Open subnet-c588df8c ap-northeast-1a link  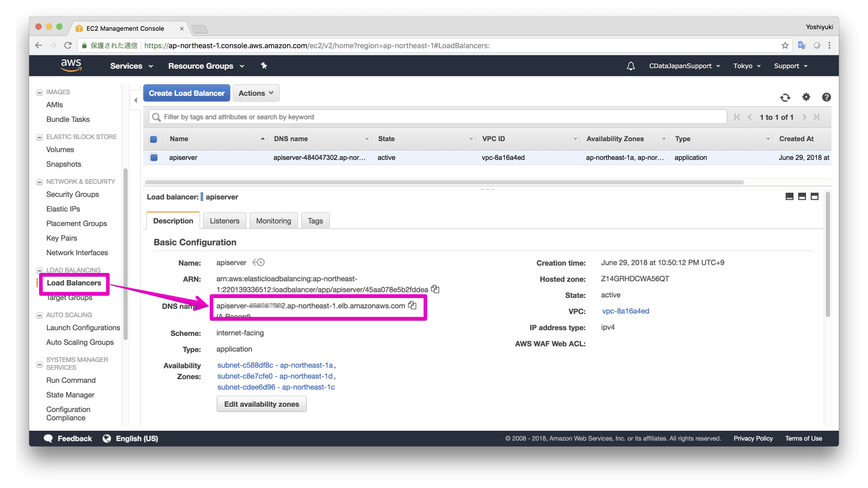[x=275, y=365]
